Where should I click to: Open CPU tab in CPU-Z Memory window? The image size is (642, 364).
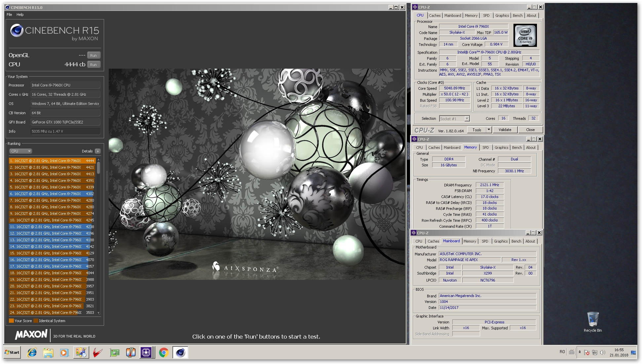pyautogui.click(x=419, y=148)
